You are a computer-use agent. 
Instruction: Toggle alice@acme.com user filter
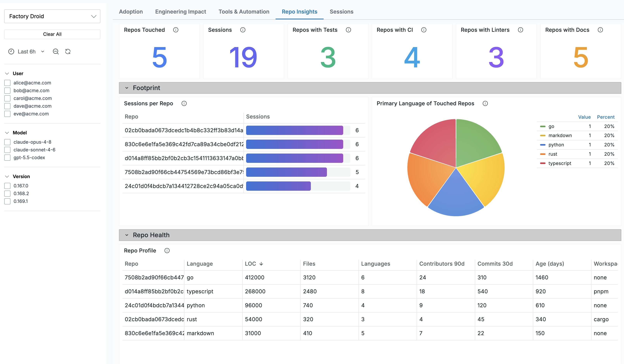[7, 83]
